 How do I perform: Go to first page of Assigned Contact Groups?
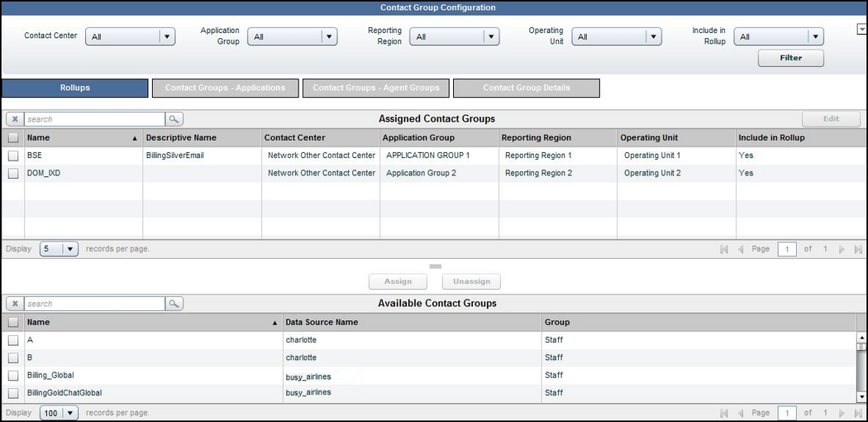point(724,249)
